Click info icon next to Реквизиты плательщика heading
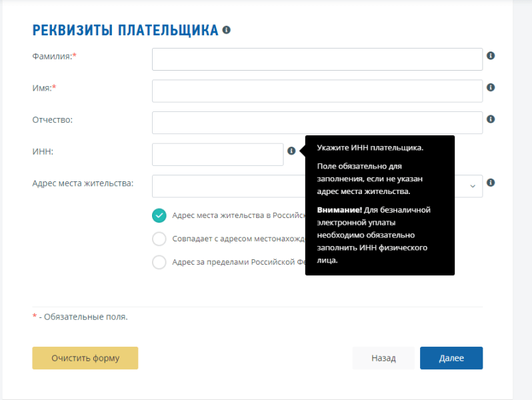Viewport: 532px width, 400px height. (226, 30)
